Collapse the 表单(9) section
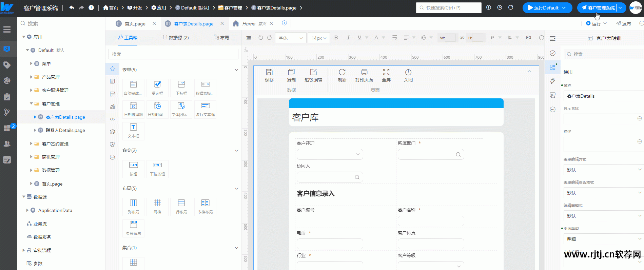 click(x=236, y=70)
